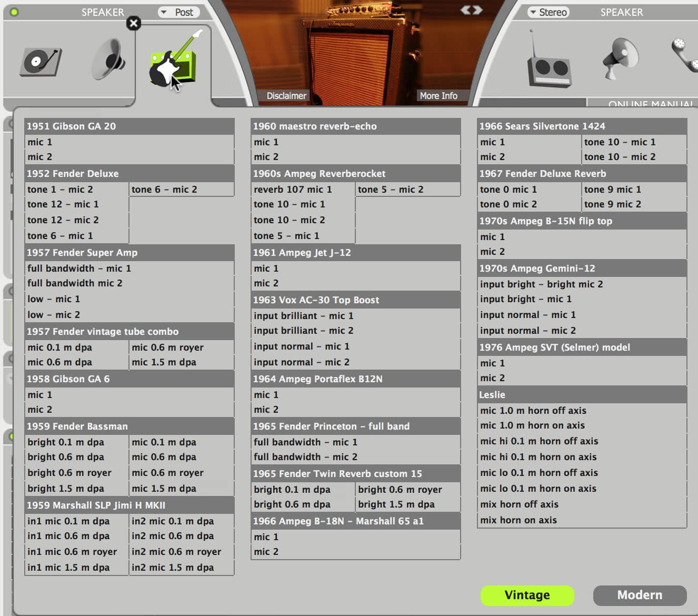The width and height of the screenshot is (698, 616).
Task: Choose reverb 107 mic 1 preset
Action: [x=303, y=190]
